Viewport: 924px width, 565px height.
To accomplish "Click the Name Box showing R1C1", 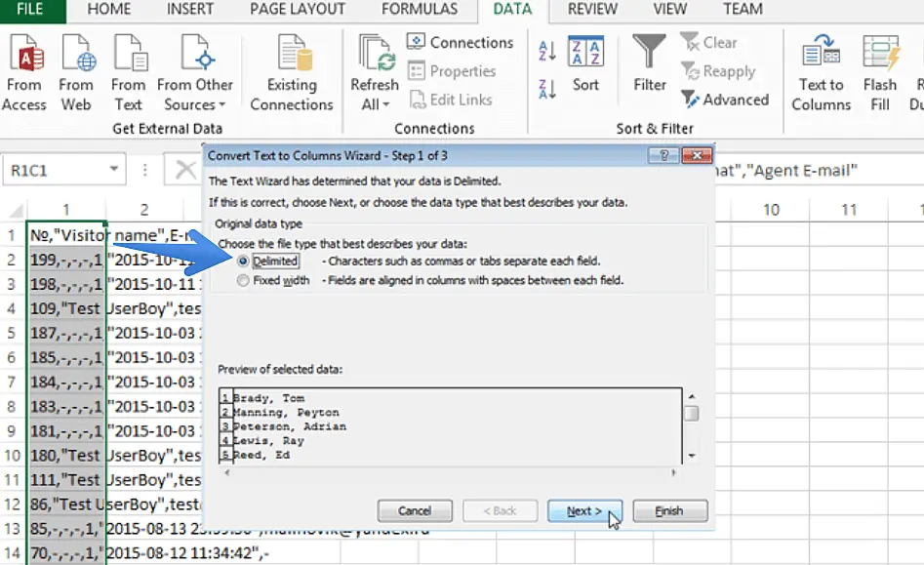I will (x=56, y=170).
